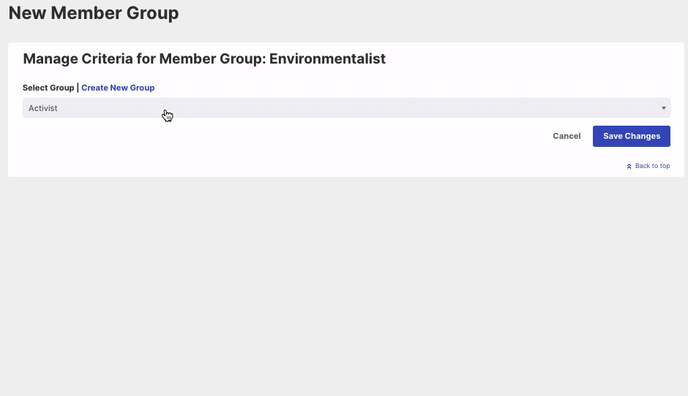The height and width of the screenshot is (396, 688).
Task: Click the empty gray area below the panel
Action: click(344, 285)
